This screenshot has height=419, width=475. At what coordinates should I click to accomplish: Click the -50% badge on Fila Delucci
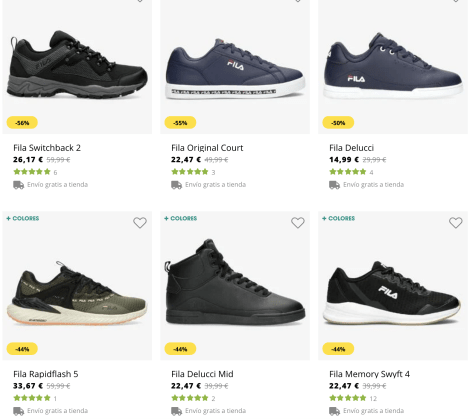pos(338,123)
